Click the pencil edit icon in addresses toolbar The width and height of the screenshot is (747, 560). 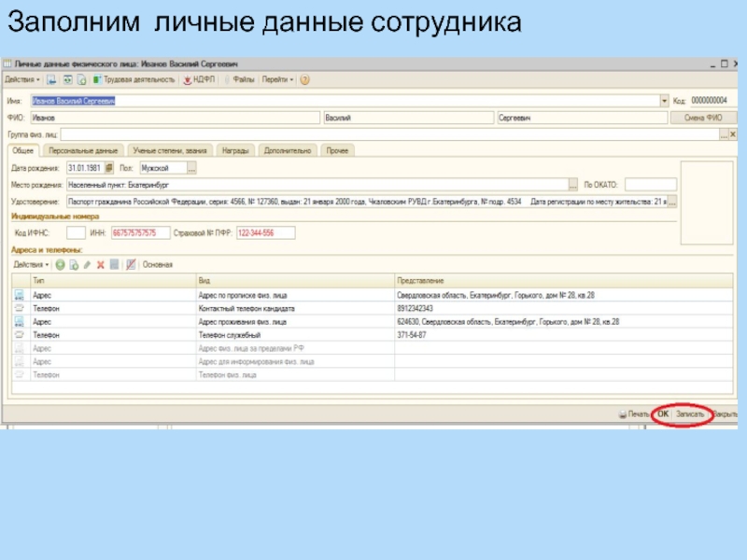[87, 265]
